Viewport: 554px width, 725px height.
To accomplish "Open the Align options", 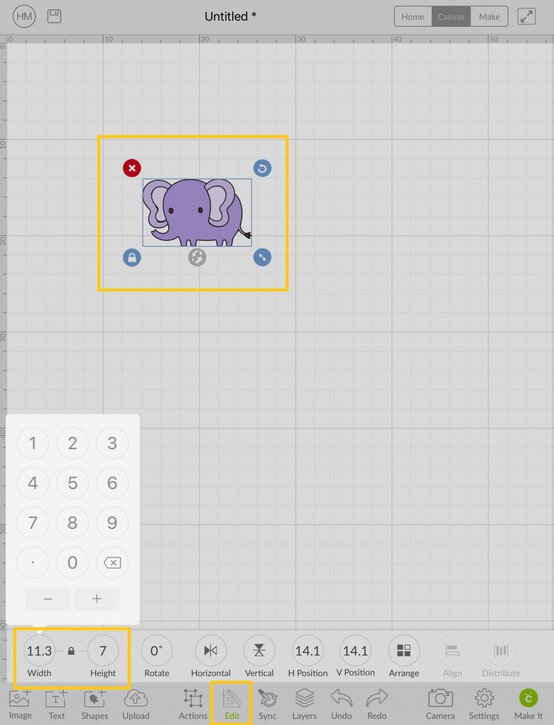I will tap(452, 651).
